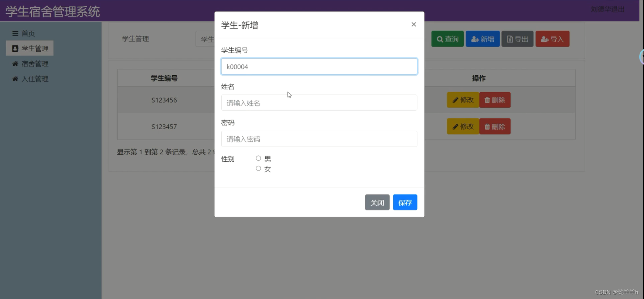Click the S123457 table cell
644x299 pixels.
point(164,127)
